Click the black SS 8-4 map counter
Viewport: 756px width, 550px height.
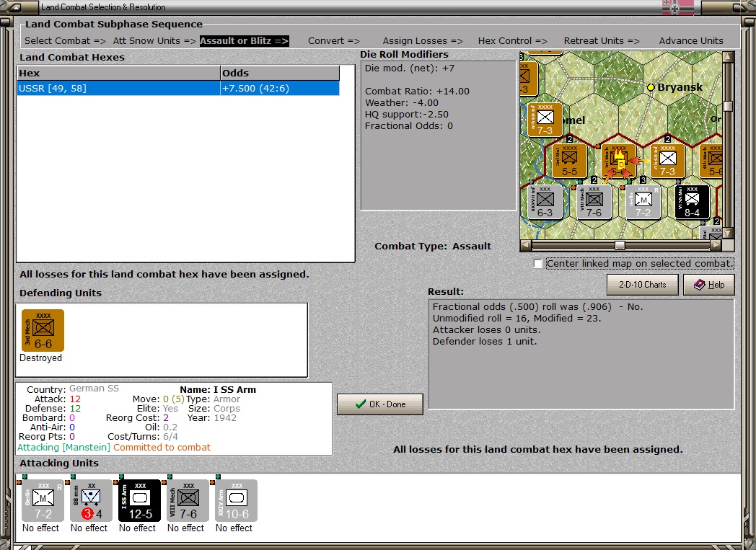point(692,203)
